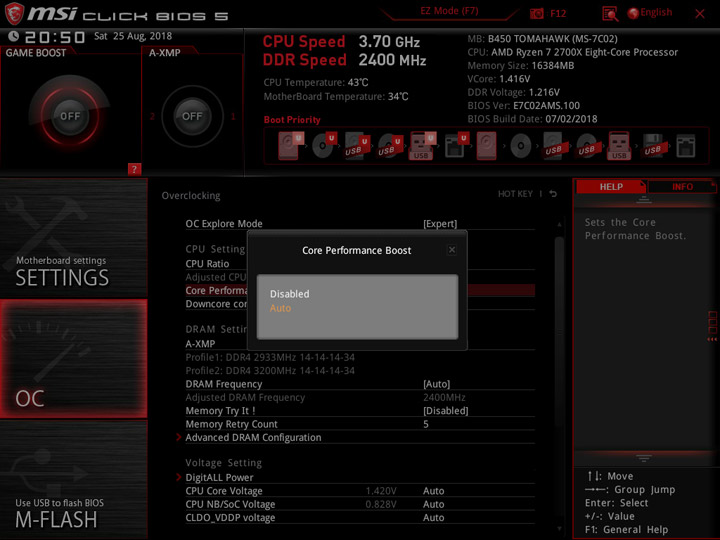Open OC Explore Mode Expert dropdown

coord(440,224)
